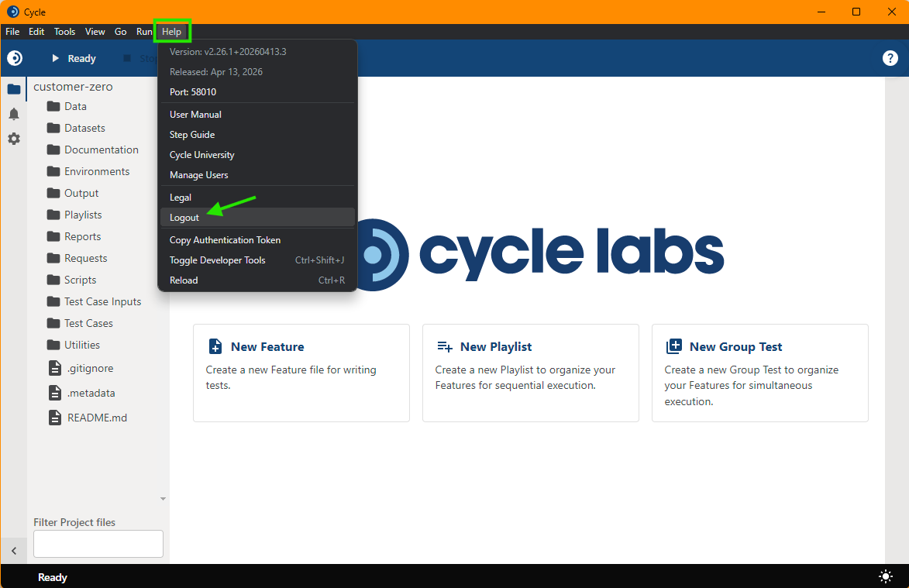Collapse the sidebar with the left chevron
Image resolution: width=909 pixels, height=588 pixels.
pyautogui.click(x=14, y=551)
